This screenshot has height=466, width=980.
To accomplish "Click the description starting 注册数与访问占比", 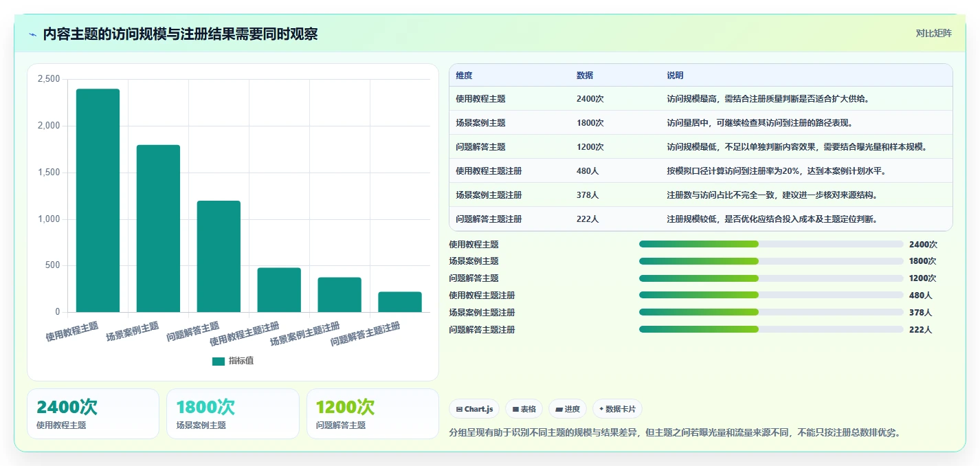I will 773,195.
